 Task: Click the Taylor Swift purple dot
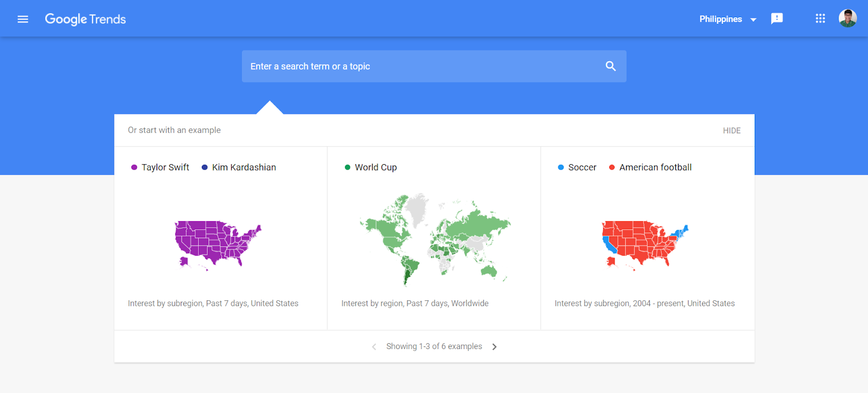click(x=134, y=167)
